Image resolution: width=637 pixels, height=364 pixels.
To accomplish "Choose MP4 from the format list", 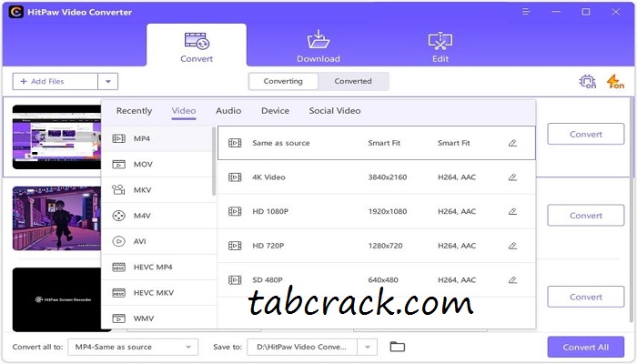I will point(157,138).
